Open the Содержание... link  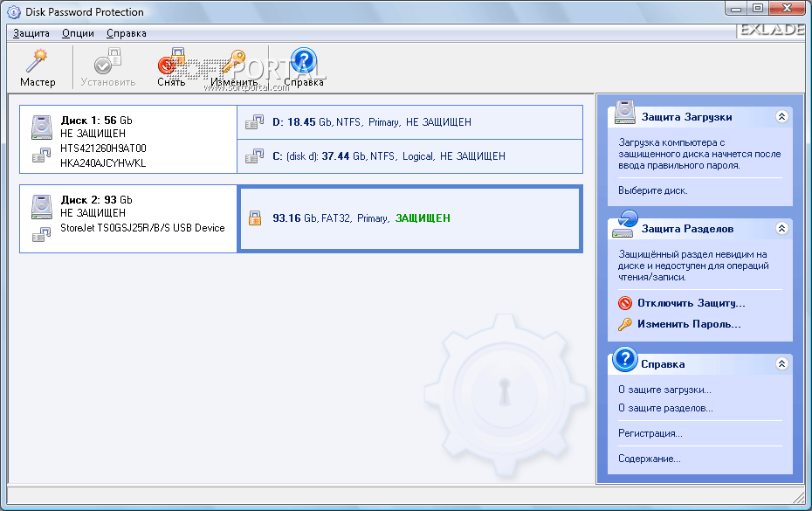(x=650, y=459)
